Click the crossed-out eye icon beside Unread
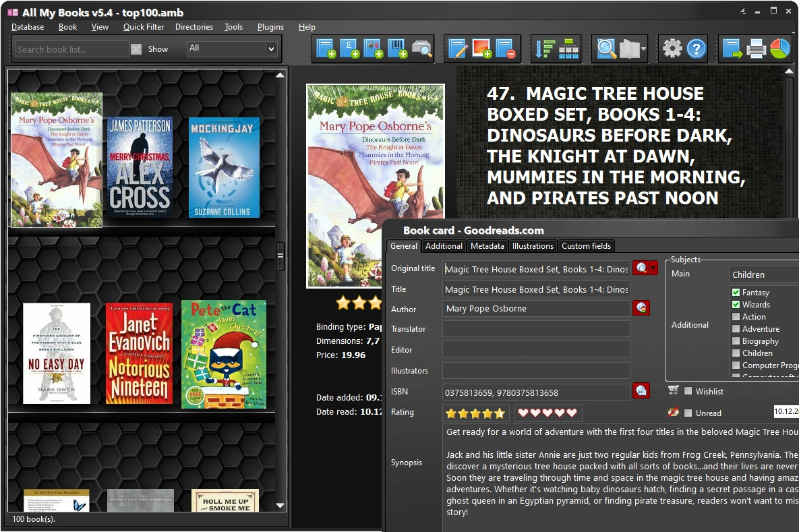The height and width of the screenshot is (532, 799). [673, 412]
